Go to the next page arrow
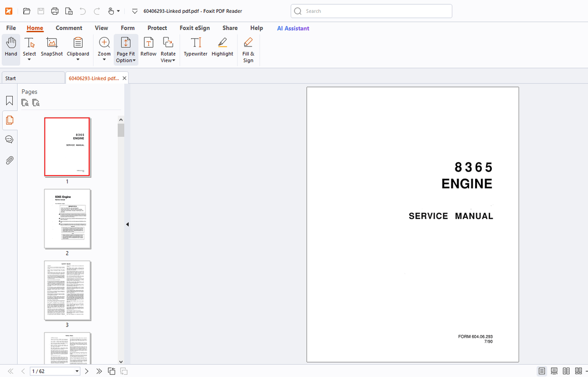 coord(86,371)
